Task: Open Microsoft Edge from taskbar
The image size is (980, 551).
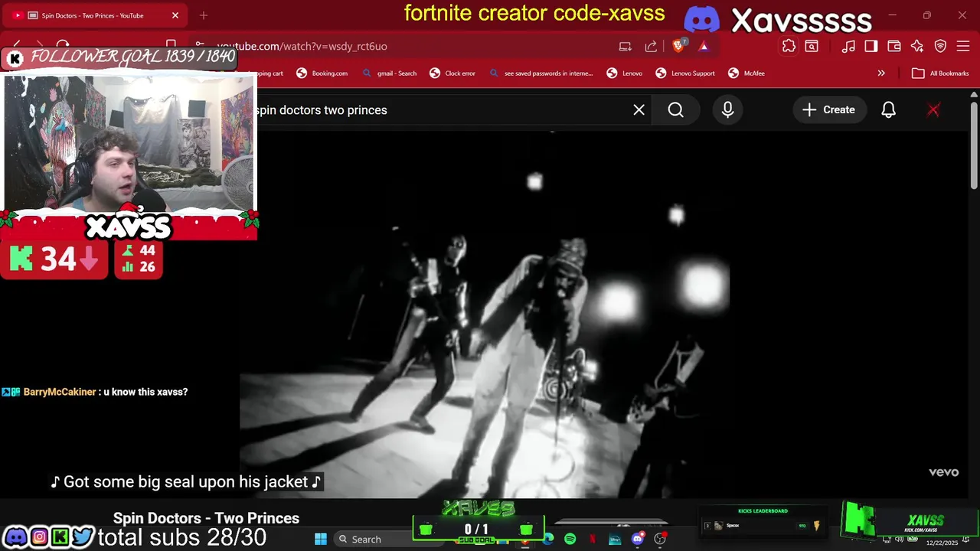Action: 548,540
